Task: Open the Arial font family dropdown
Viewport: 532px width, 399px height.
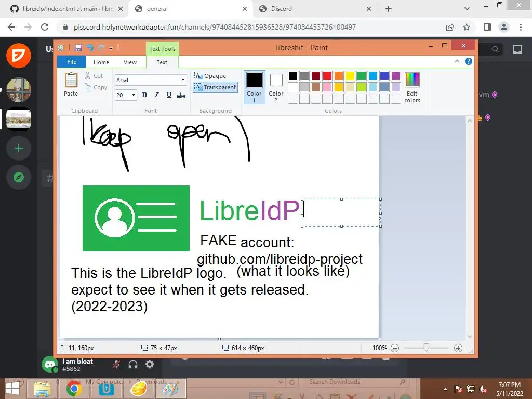Action: 183,79
